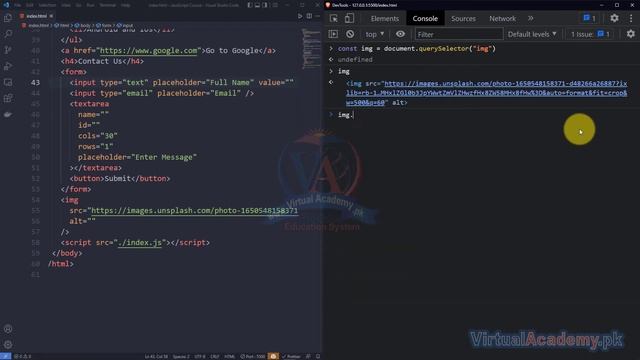The image size is (640, 360).
Task: Click the console prompt line with img.
Action: click(x=482, y=115)
